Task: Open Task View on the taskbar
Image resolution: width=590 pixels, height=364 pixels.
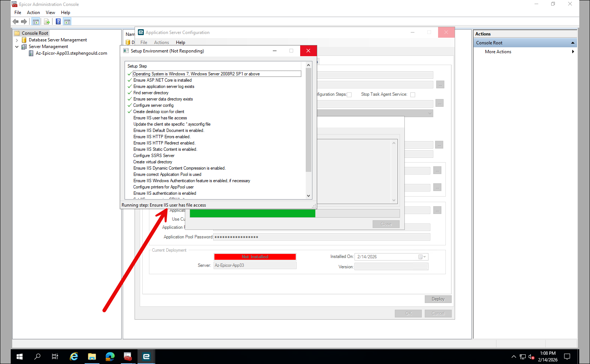Action: click(55, 357)
